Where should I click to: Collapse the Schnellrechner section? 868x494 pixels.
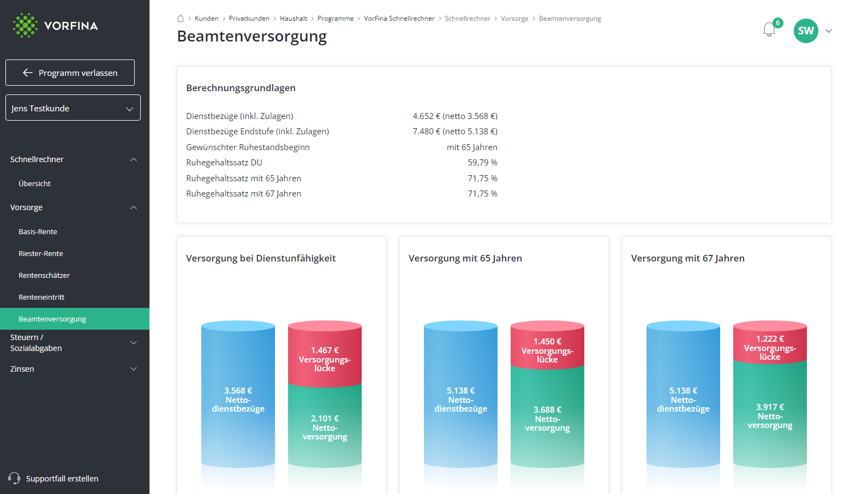coord(134,159)
